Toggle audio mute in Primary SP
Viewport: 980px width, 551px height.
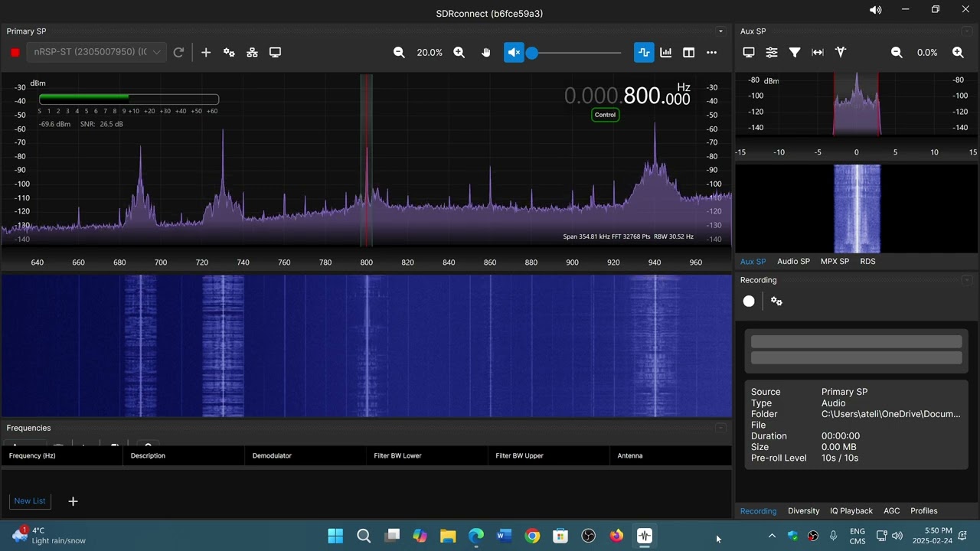pos(514,52)
